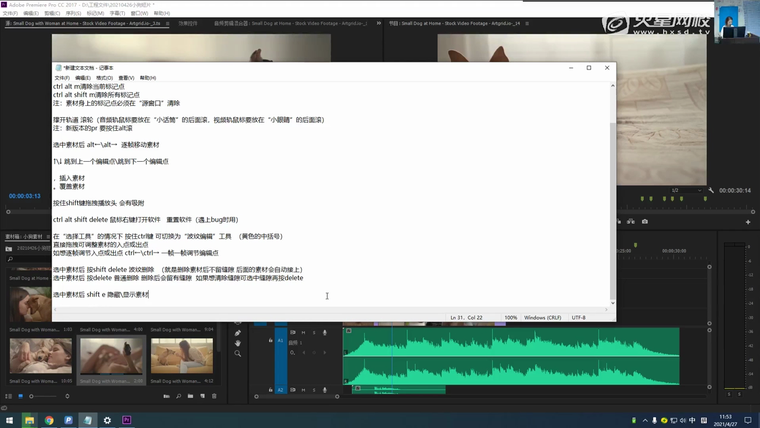This screenshot has width=760, height=428.
Task: Select the Hand tool in the tools panel
Action: pos(238,343)
